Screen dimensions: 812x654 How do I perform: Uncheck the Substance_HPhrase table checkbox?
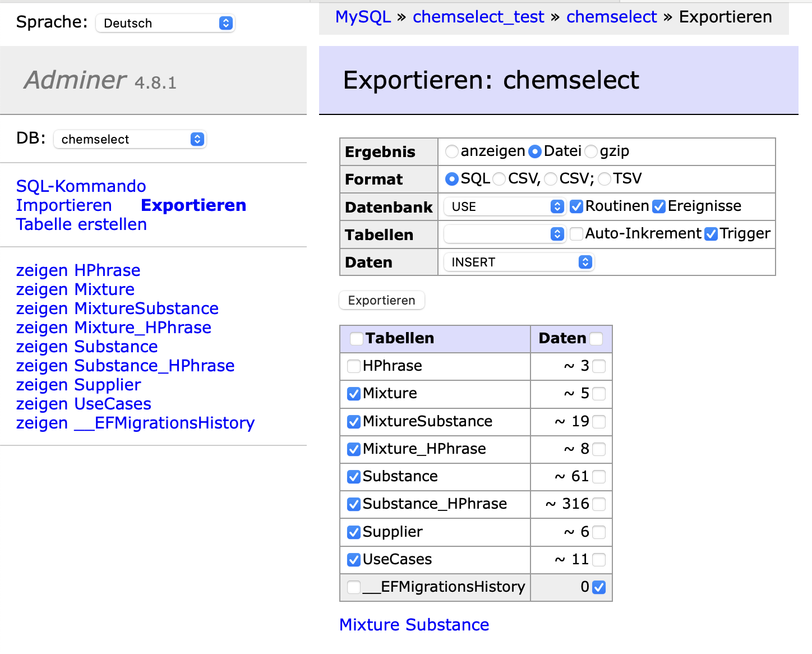(x=354, y=504)
